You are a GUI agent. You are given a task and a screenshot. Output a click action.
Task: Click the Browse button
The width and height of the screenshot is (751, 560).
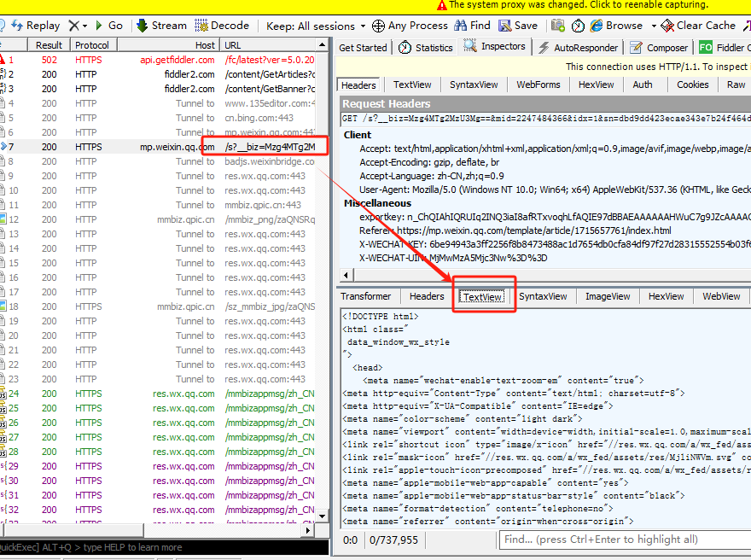pos(617,26)
